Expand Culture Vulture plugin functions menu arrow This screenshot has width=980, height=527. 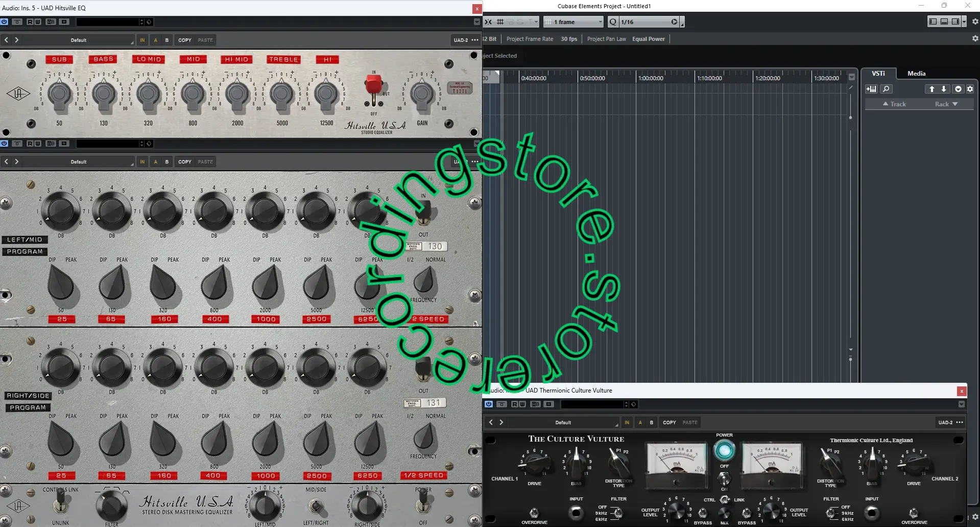pyautogui.click(x=962, y=404)
